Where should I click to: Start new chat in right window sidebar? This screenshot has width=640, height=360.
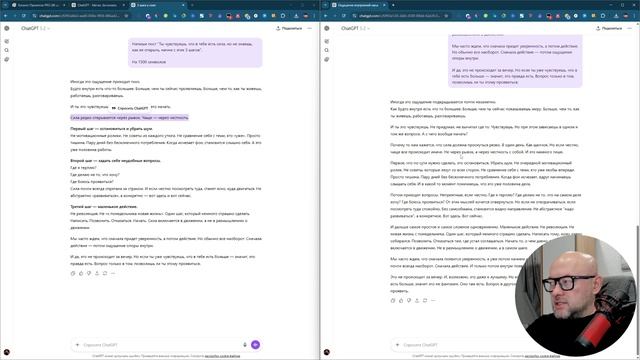(327, 41)
